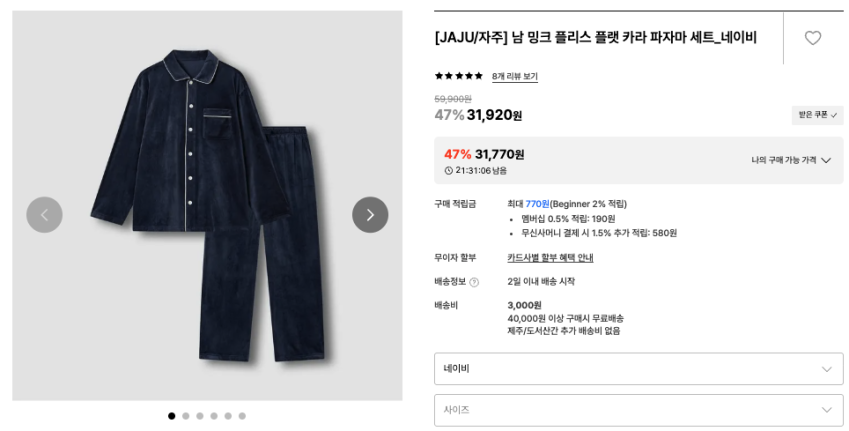Click the 770원 reward points amount
This screenshot has height=431, width=849.
click(x=537, y=204)
